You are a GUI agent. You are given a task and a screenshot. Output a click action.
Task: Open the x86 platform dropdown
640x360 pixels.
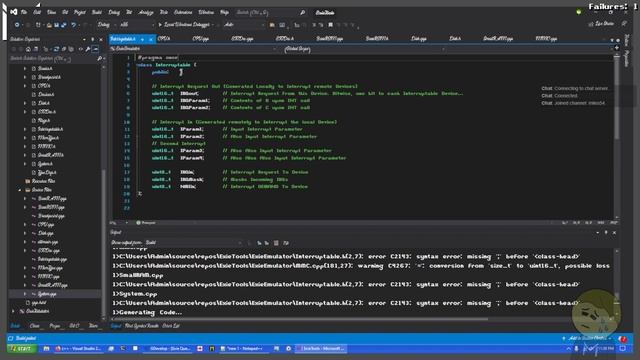pyautogui.click(x=137, y=25)
